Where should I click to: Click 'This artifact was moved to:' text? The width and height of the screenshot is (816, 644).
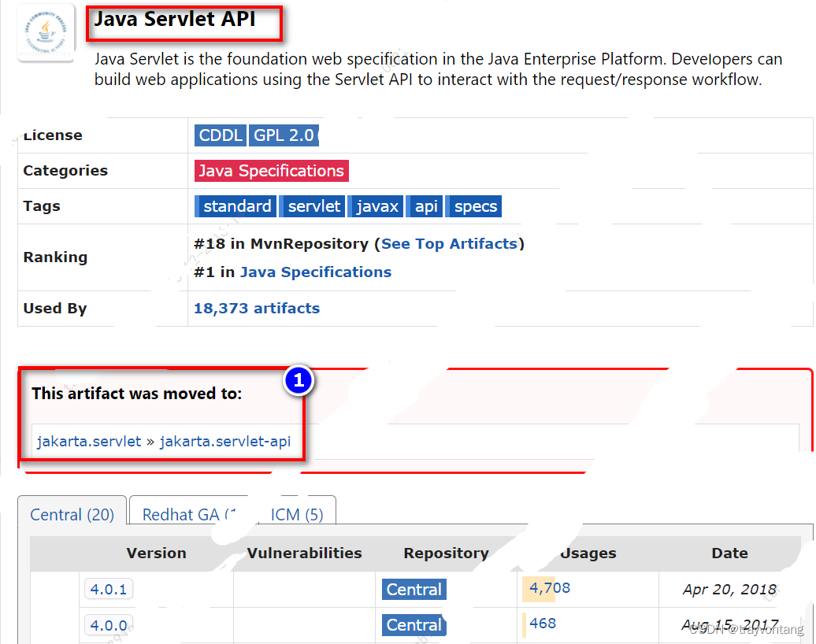point(137,394)
